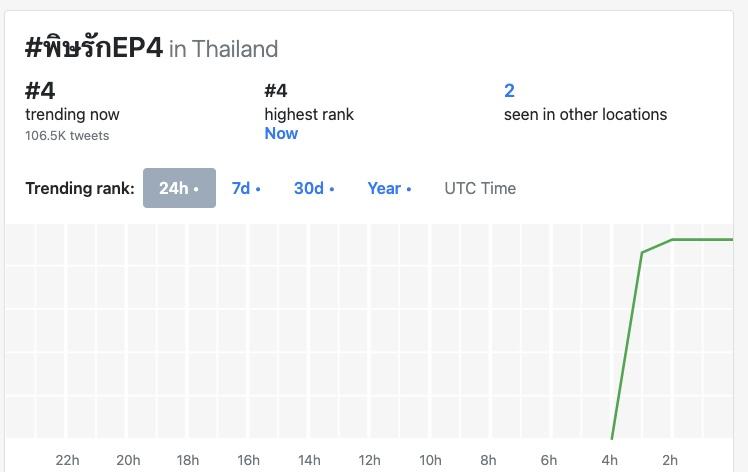Click the 'seen in other locations' text
Image resolution: width=748 pixels, height=472 pixels.
click(x=585, y=114)
